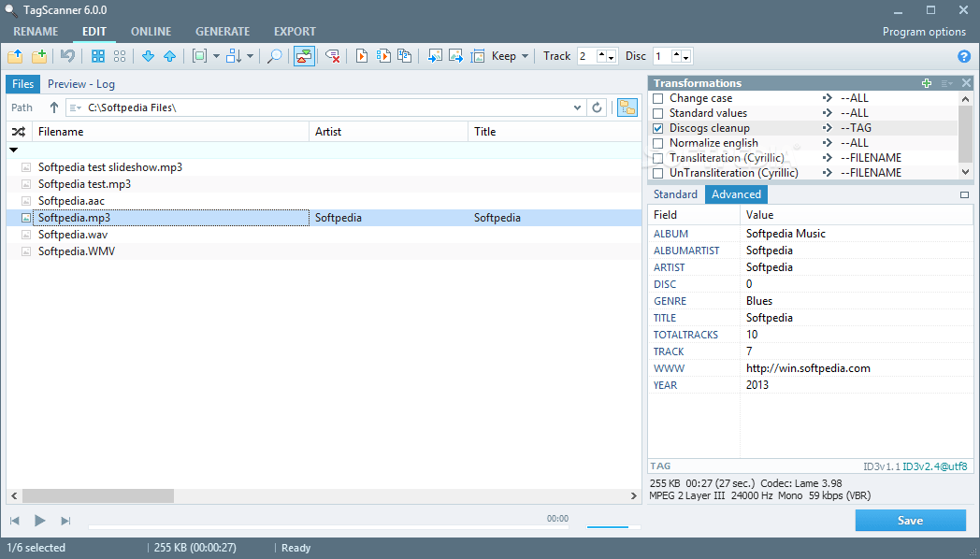Switch to the ONLINE menu
Viewport: 980px width, 559px height.
point(150,31)
